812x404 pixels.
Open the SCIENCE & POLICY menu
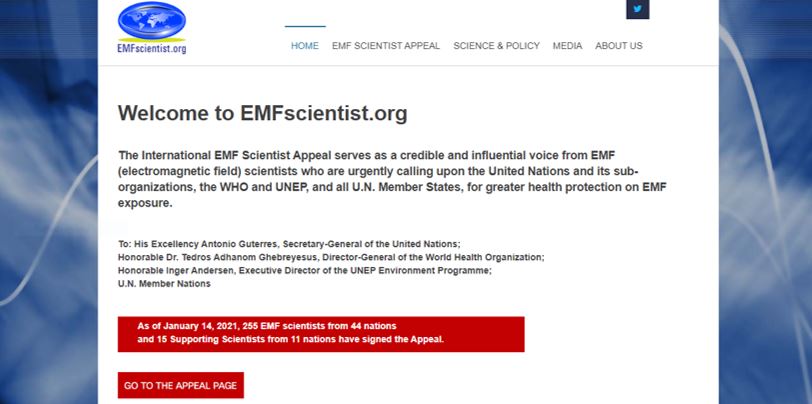(496, 46)
